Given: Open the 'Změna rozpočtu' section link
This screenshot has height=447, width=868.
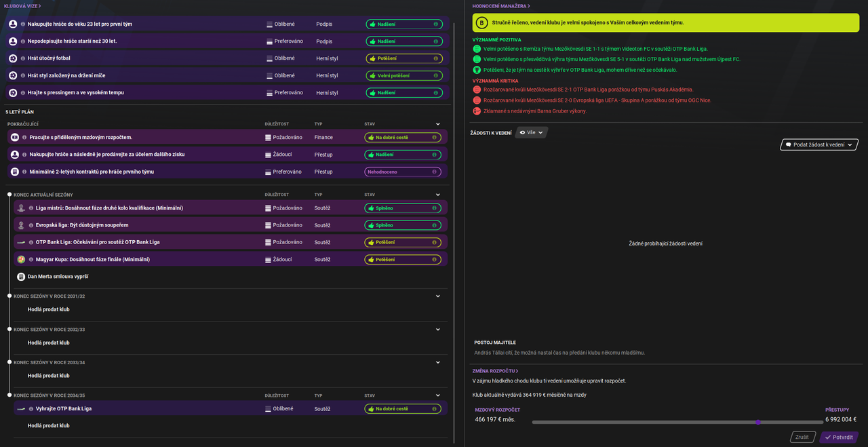Looking at the screenshot, I should point(495,371).
